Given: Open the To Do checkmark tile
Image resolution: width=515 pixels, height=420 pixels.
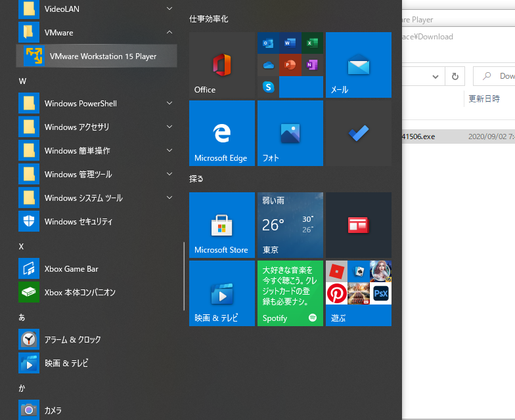Looking at the screenshot, I should (359, 133).
